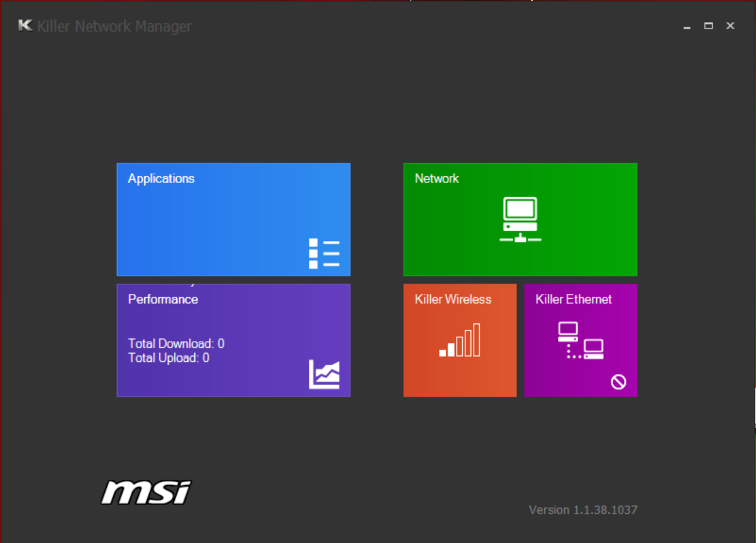Click the MSI logo
Screen dimensions: 756x543
[x=147, y=493]
